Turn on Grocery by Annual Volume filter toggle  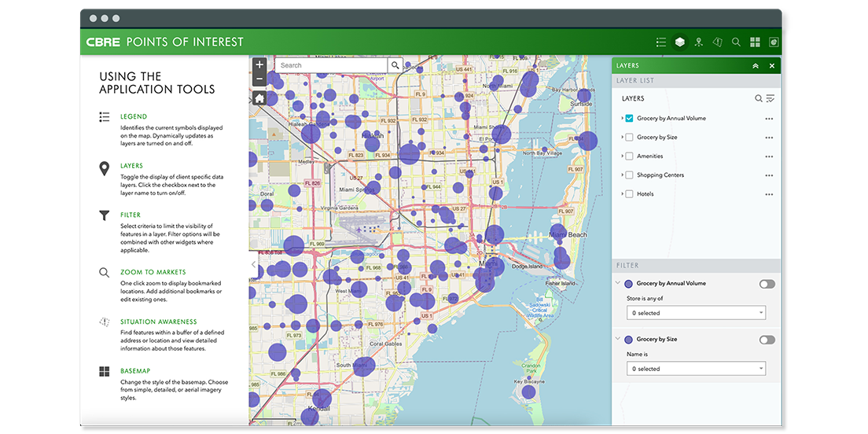coord(767,284)
